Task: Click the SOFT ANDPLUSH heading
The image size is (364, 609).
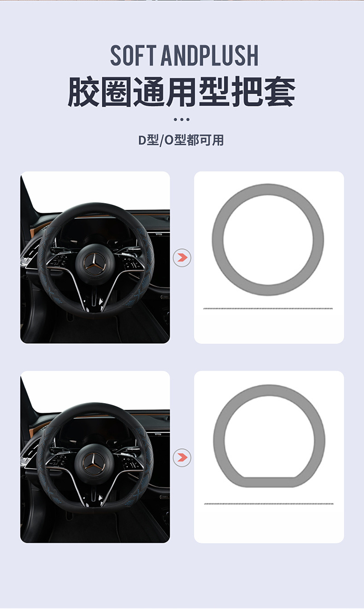Action: pos(184,56)
